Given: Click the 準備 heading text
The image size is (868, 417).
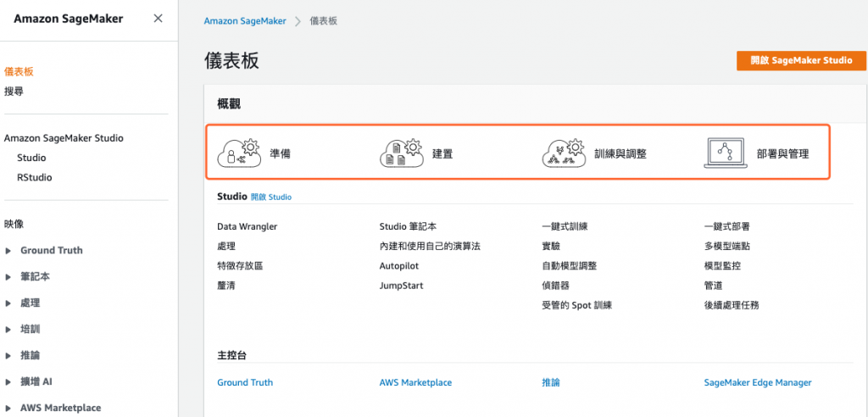Looking at the screenshot, I should point(280,154).
